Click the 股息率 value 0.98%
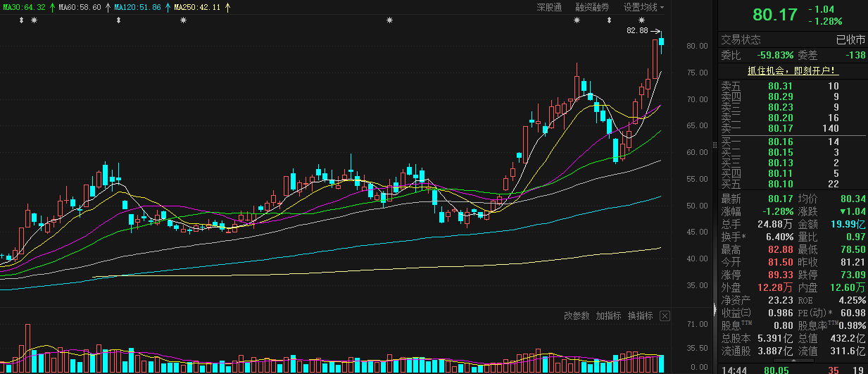Image resolution: width=868 pixels, height=374 pixels. (853, 325)
